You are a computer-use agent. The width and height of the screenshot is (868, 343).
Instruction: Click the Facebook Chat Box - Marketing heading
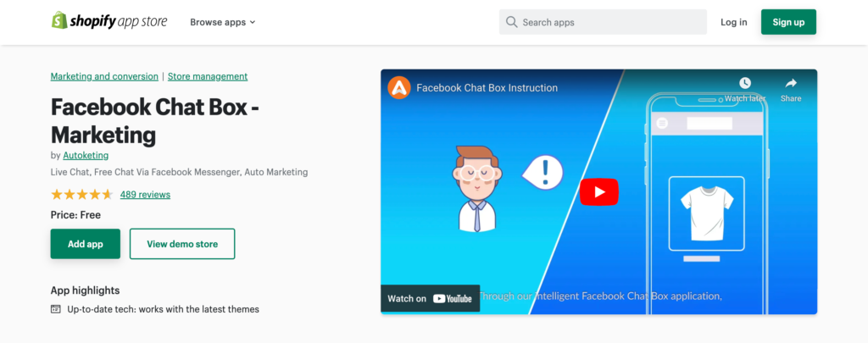[x=155, y=120]
